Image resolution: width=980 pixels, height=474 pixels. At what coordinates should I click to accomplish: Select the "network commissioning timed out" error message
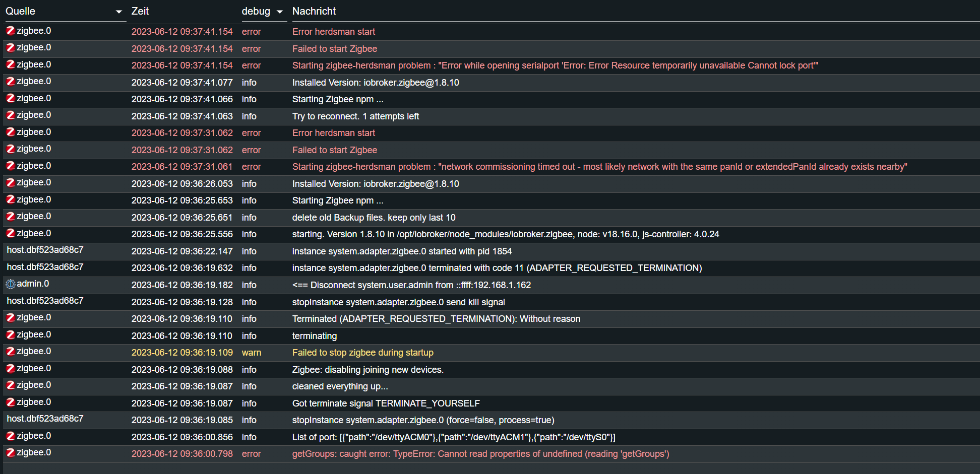point(599,167)
